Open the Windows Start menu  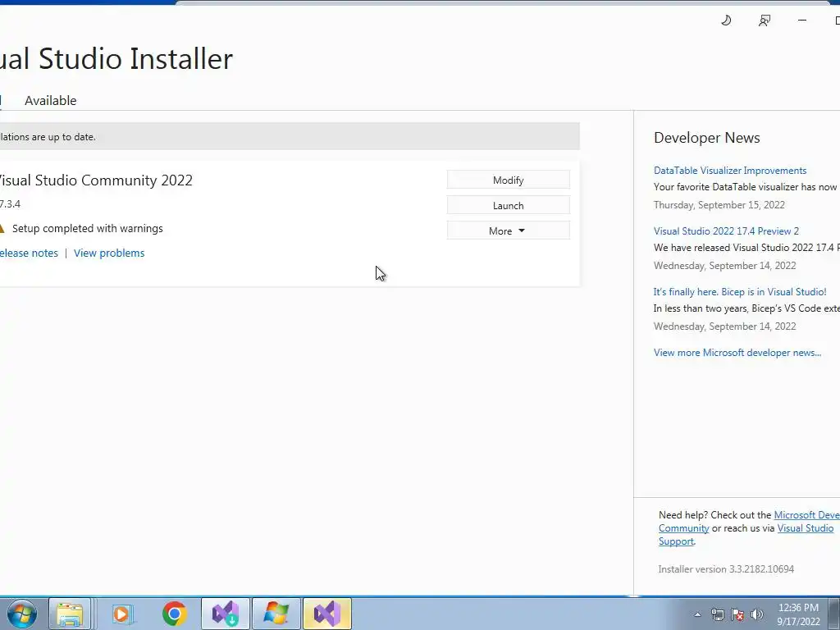pyautogui.click(x=22, y=614)
